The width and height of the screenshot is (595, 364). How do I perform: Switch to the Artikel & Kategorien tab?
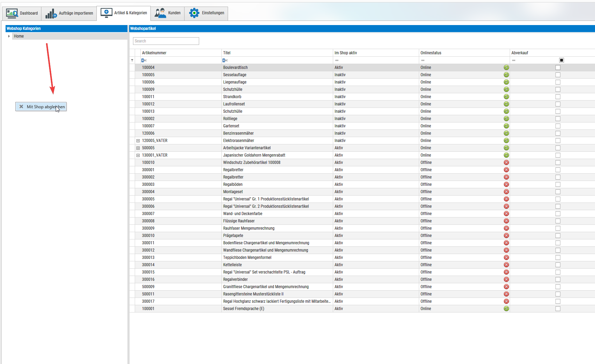pyautogui.click(x=124, y=13)
